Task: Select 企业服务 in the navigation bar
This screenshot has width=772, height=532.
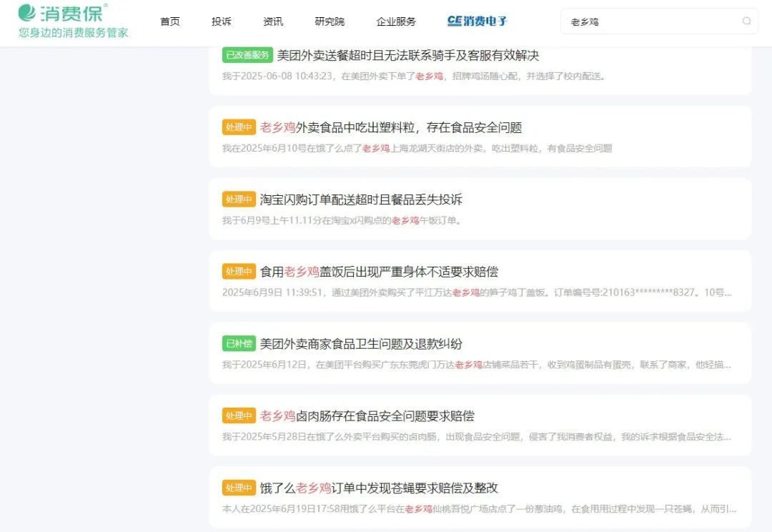Action: click(396, 21)
